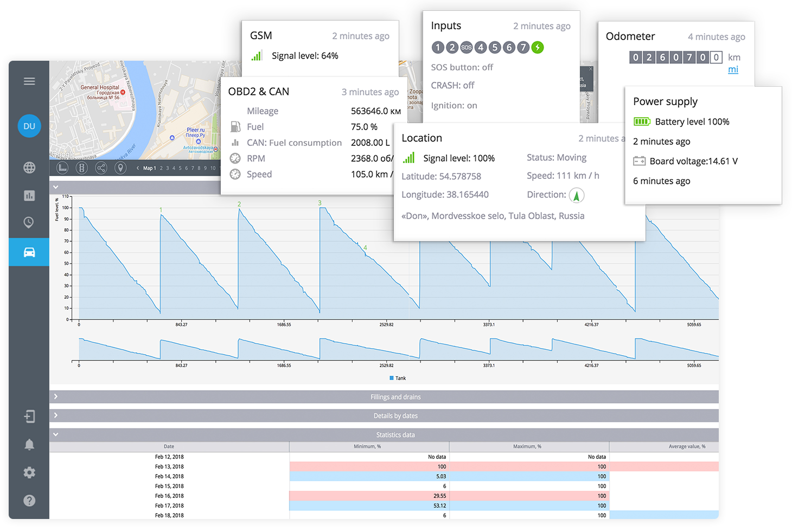This screenshot has height=532, width=792.
Task: Expand the Fillings and drains section
Action: point(55,397)
